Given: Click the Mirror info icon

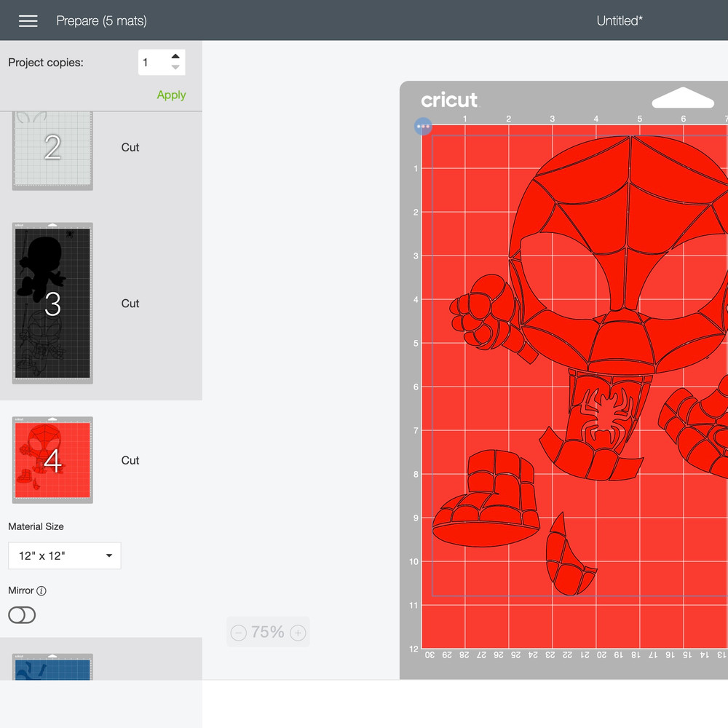Looking at the screenshot, I should point(41,591).
